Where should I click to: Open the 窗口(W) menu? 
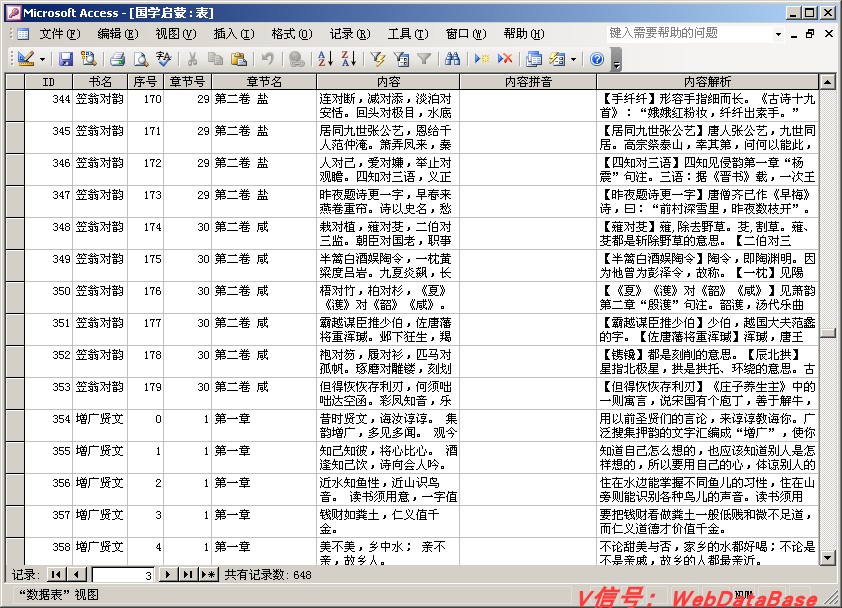point(466,34)
